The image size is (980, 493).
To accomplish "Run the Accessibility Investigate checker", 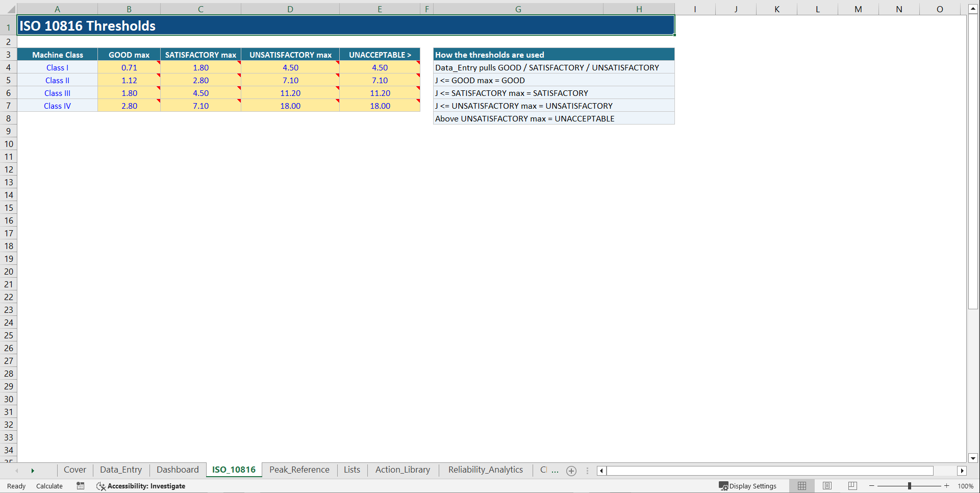I will [141, 486].
